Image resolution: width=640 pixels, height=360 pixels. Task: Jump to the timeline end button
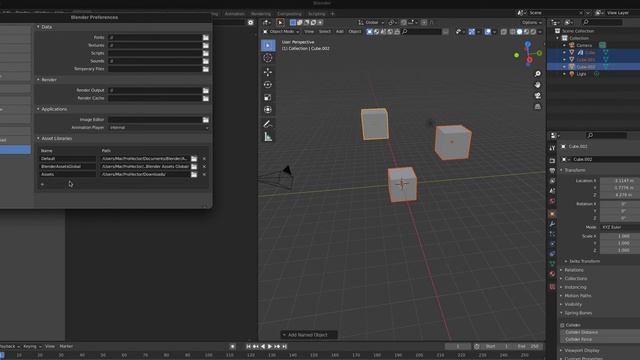[284, 347]
